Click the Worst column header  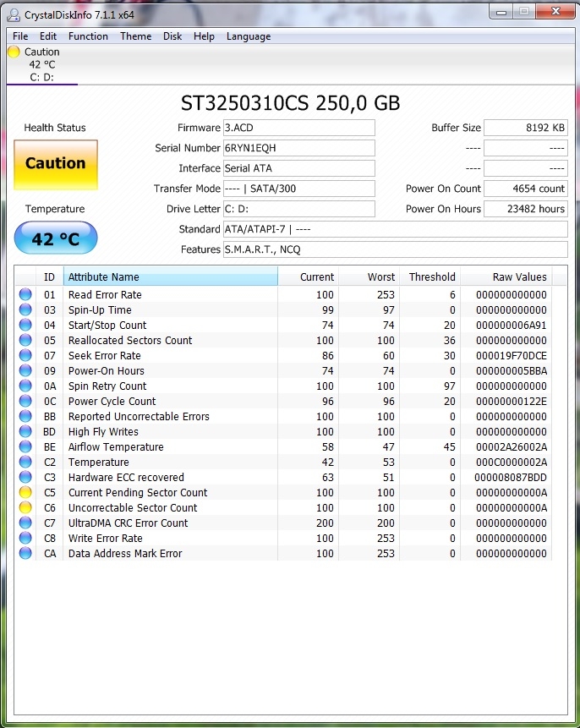(x=369, y=276)
